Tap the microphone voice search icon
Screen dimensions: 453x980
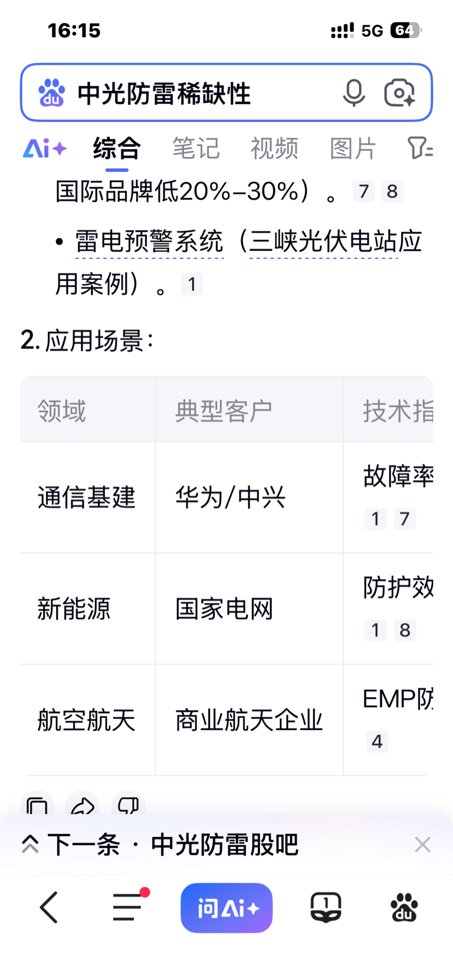(x=354, y=93)
